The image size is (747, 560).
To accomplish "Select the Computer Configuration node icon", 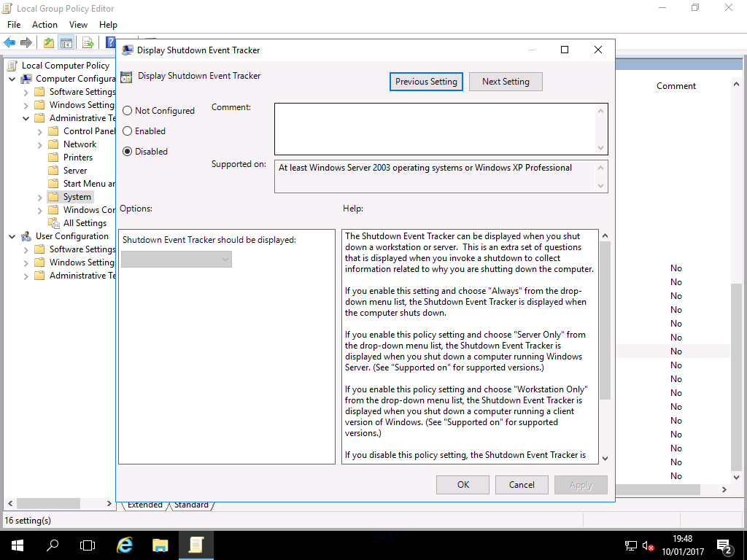I will (x=27, y=79).
